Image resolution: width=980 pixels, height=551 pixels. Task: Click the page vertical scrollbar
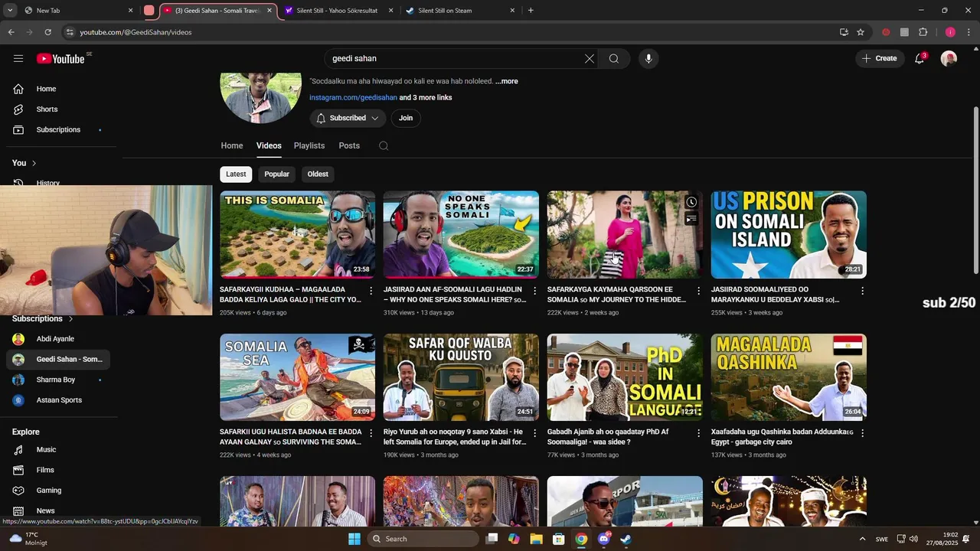coord(975,191)
